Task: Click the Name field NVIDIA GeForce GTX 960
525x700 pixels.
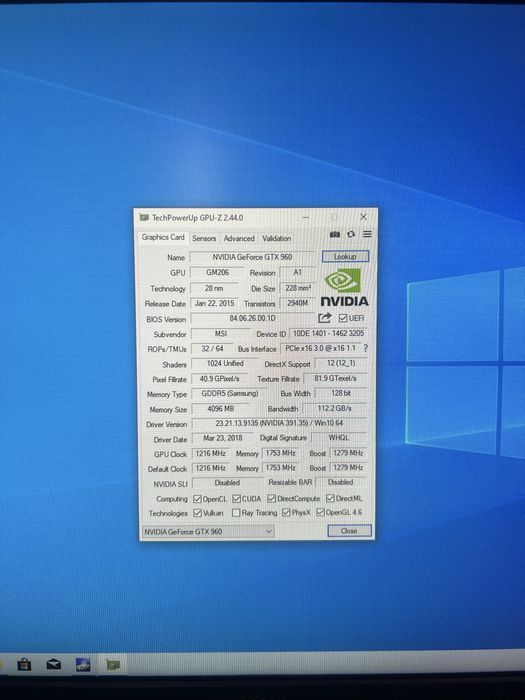Action: click(252, 257)
